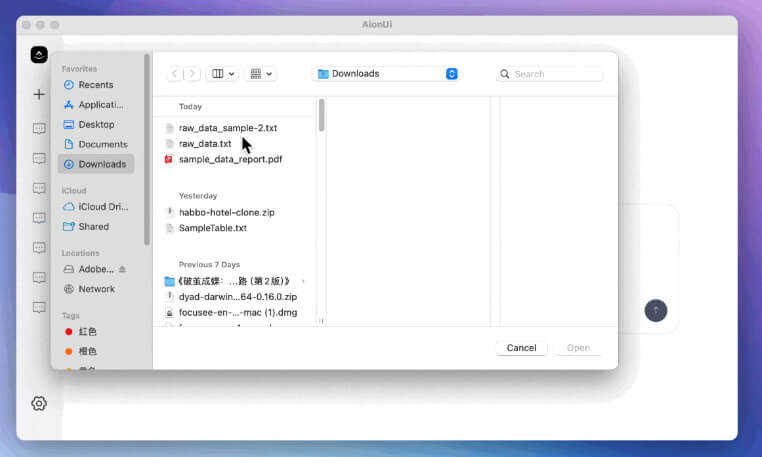Screen dimensions: 762x457
Task: Click the back navigation arrow
Action: pos(175,74)
